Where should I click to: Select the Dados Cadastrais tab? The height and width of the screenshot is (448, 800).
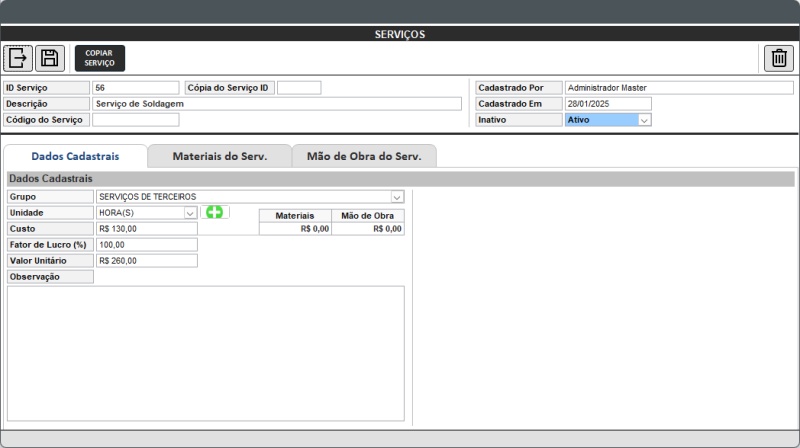point(75,156)
